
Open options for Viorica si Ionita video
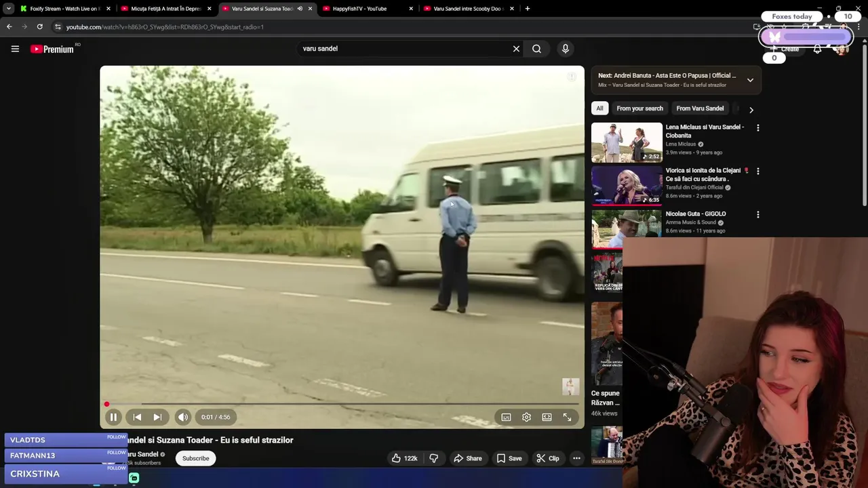(757, 171)
